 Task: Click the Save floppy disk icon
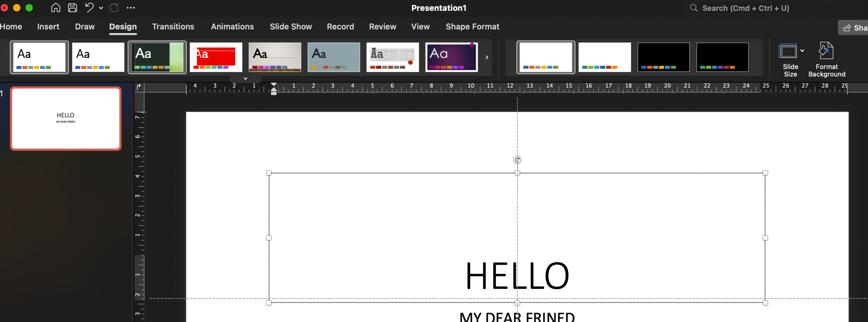(73, 7)
